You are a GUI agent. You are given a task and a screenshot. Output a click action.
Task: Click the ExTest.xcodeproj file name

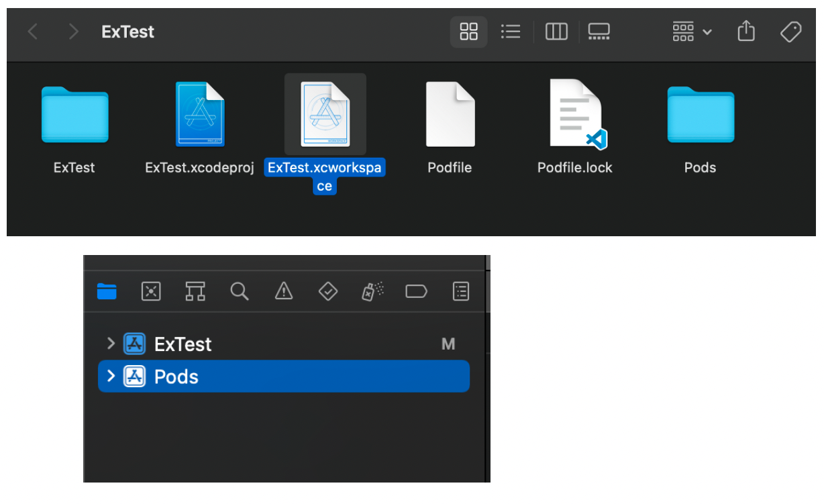pyautogui.click(x=200, y=168)
